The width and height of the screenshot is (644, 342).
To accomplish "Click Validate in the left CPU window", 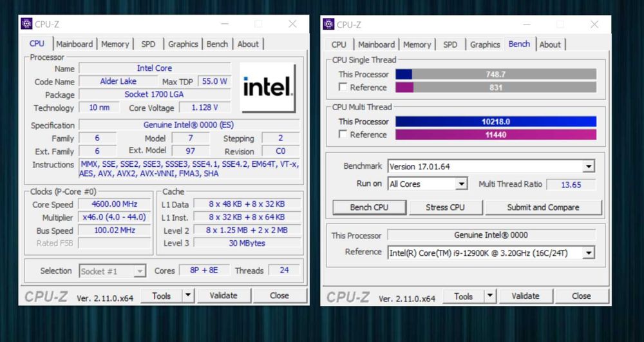I will tap(223, 295).
